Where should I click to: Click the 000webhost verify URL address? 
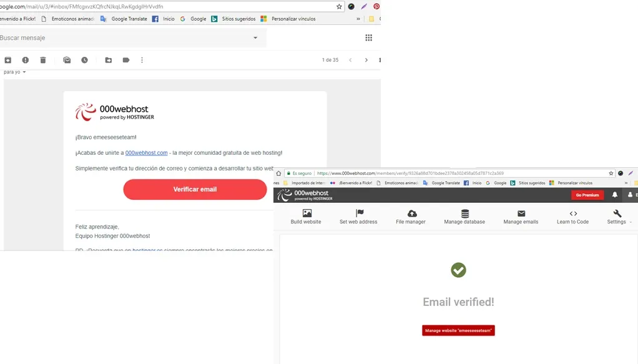pyautogui.click(x=410, y=173)
